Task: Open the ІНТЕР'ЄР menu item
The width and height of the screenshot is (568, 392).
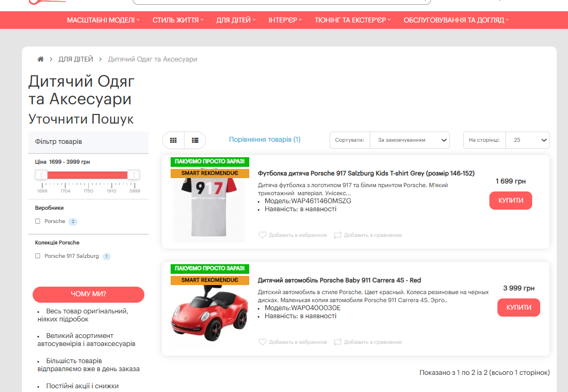Action: pos(285,20)
